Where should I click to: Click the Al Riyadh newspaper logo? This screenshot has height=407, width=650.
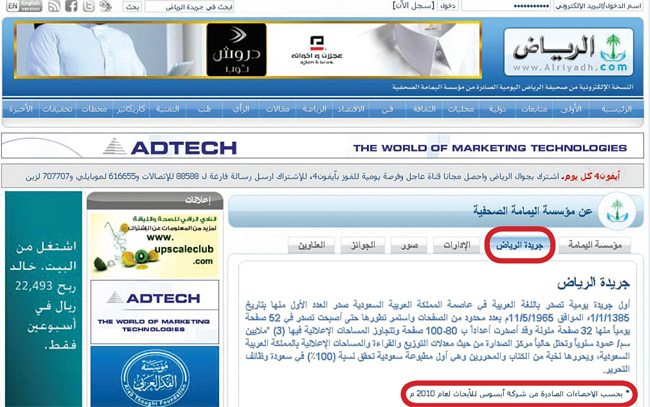pos(567,52)
